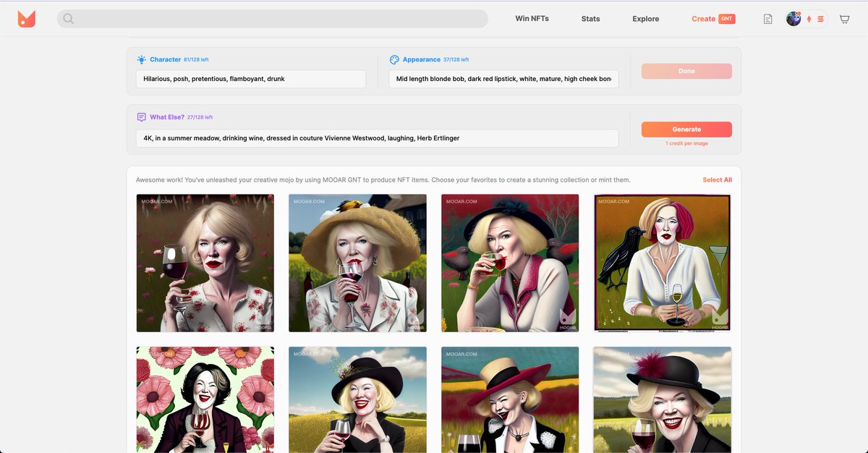The image size is (868, 453).
Task: Select image with pink flower wallpaper background
Action: coord(205,399)
